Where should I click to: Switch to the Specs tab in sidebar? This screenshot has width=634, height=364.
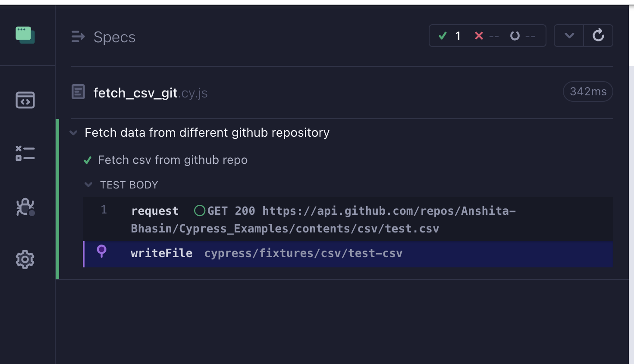pos(25,100)
